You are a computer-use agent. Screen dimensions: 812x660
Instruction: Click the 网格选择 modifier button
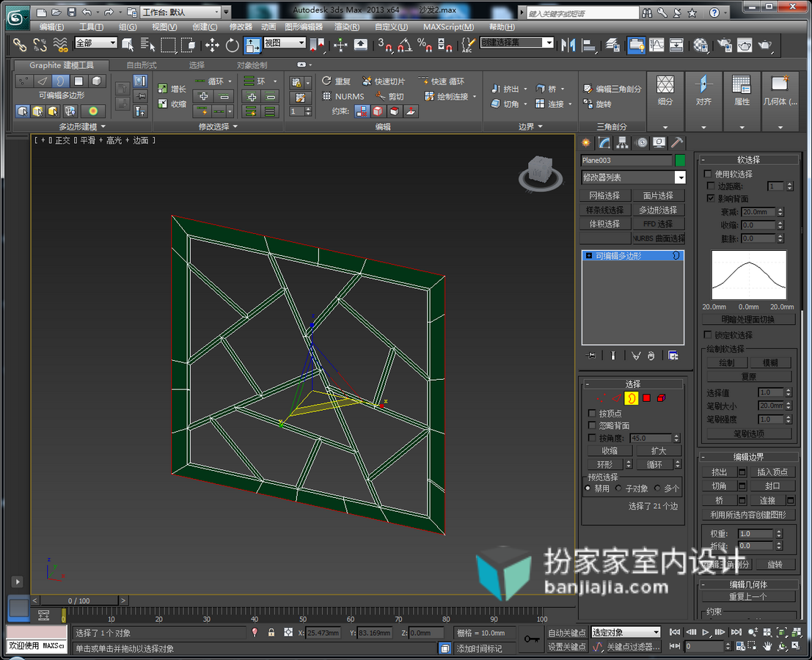(x=605, y=196)
